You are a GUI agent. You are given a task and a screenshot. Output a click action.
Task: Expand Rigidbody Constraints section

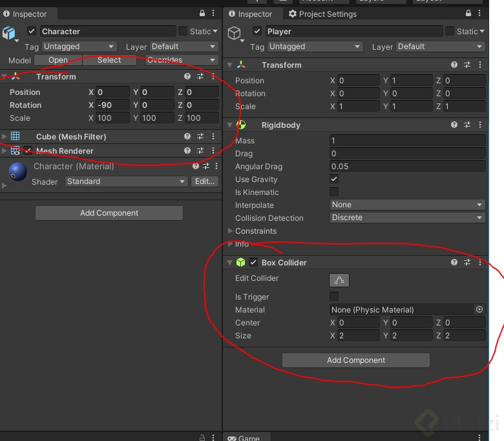[231, 231]
